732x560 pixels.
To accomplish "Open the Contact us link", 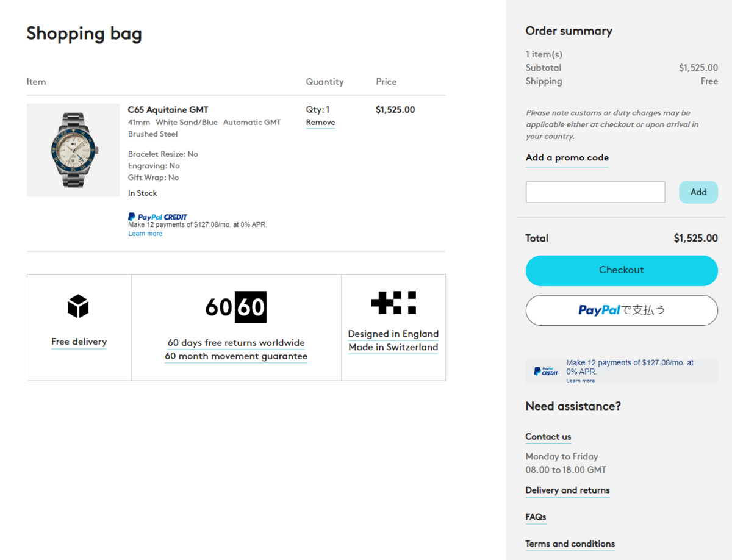I will point(548,437).
